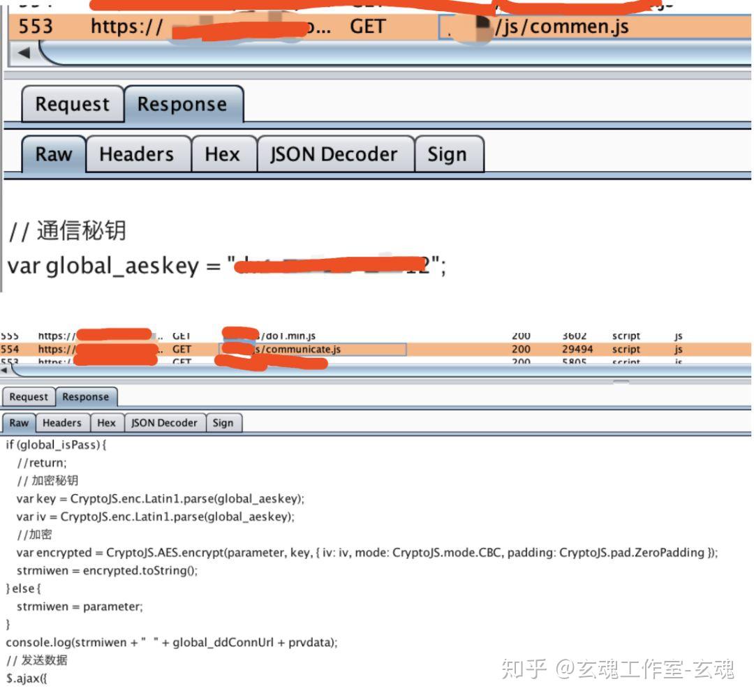Screen dimensions: 754x700
Task: Select the Headers tab in upper panel
Action: [138, 154]
